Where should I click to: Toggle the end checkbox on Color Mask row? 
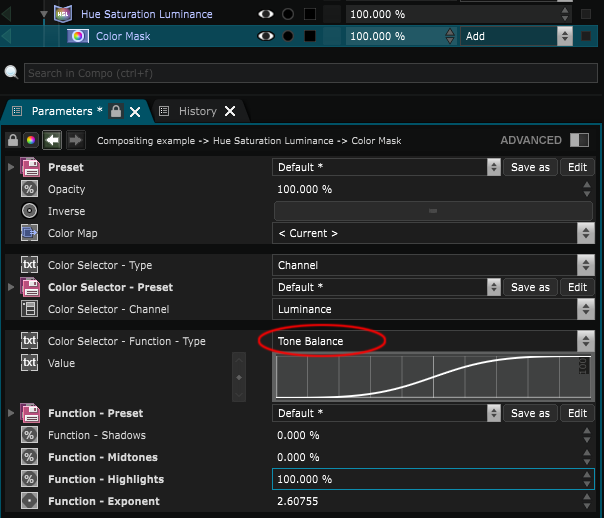586,36
